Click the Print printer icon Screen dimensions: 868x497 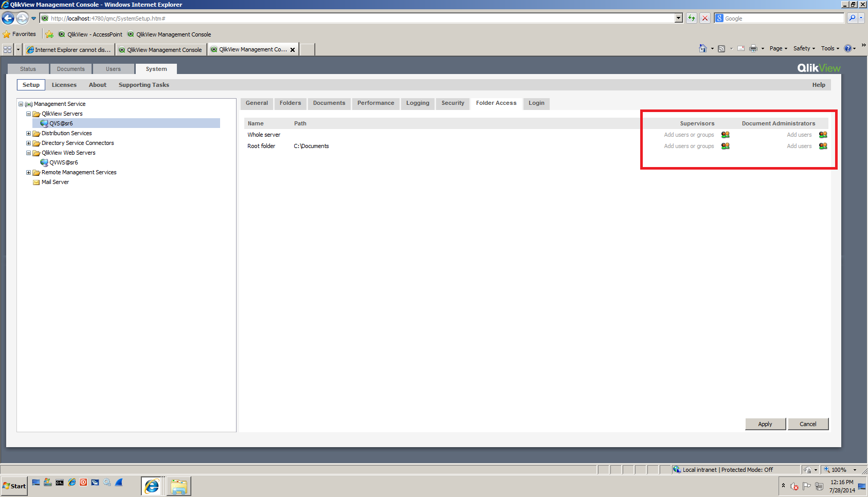tap(753, 48)
